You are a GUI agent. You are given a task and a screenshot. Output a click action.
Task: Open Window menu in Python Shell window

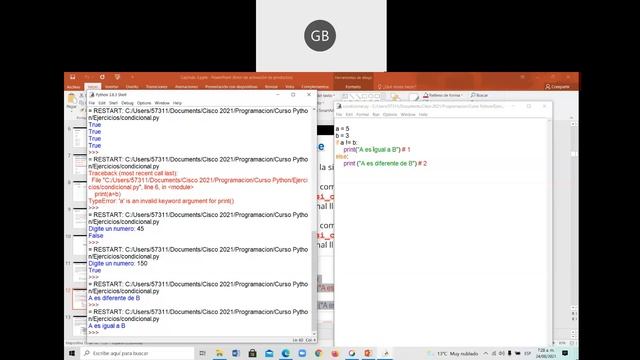(162, 103)
